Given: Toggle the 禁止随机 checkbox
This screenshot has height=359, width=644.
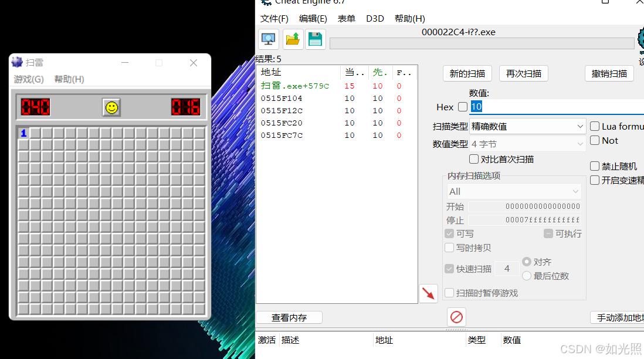Looking at the screenshot, I should pos(595,166).
